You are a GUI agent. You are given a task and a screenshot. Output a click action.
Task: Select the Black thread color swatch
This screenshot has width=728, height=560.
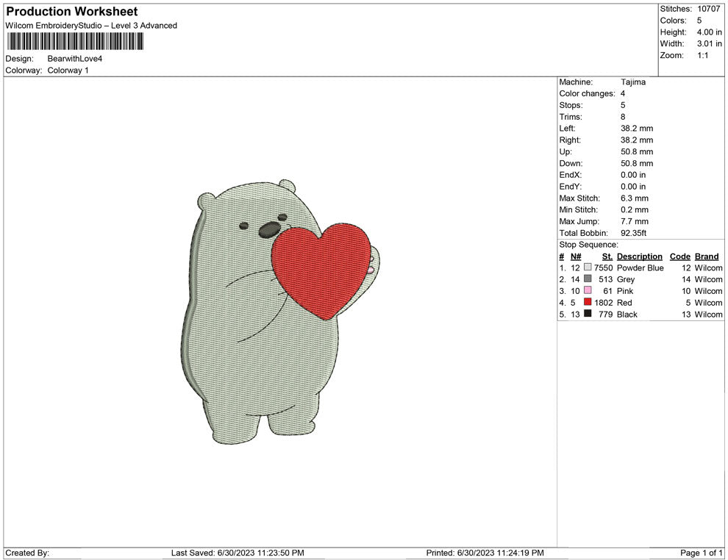(588, 315)
